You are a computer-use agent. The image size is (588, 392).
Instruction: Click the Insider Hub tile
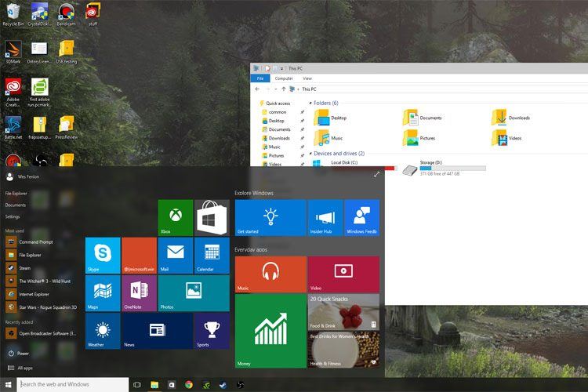point(325,217)
